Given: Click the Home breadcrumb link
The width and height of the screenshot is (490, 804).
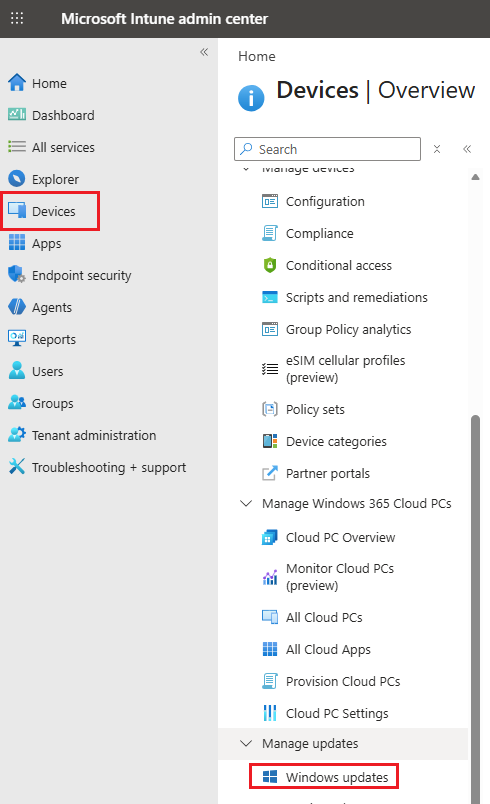Looking at the screenshot, I should pos(257,56).
